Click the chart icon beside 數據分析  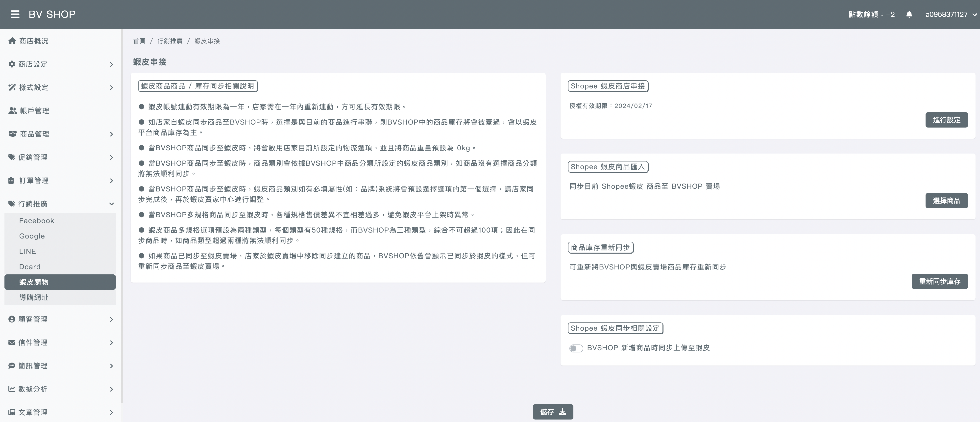tap(12, 389)
